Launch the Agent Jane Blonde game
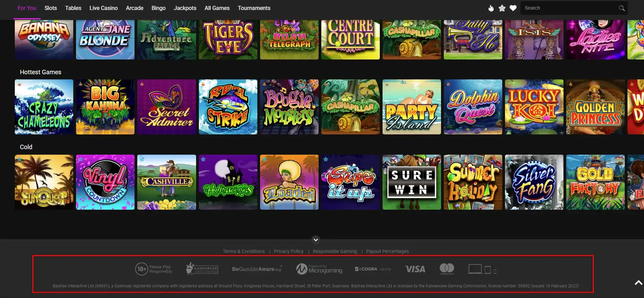Screen dimensions: 644x298 (105, 40)
